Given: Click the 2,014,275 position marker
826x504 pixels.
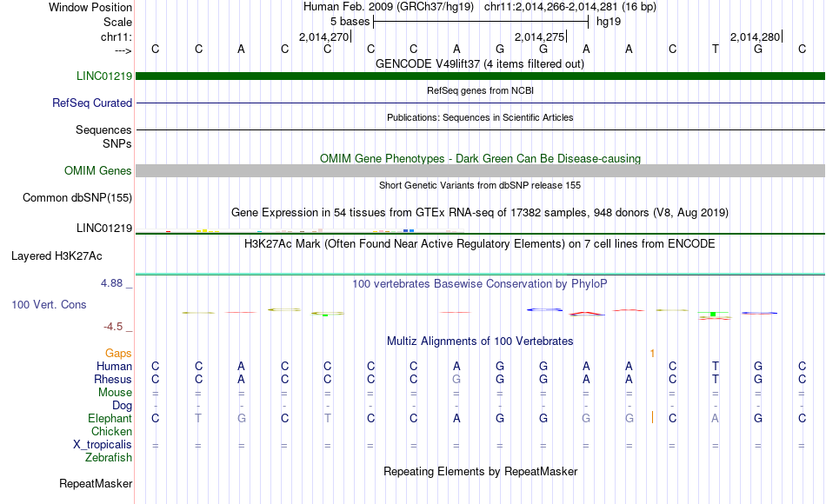Looking at the screenshot, I should (x=541, y=36).
